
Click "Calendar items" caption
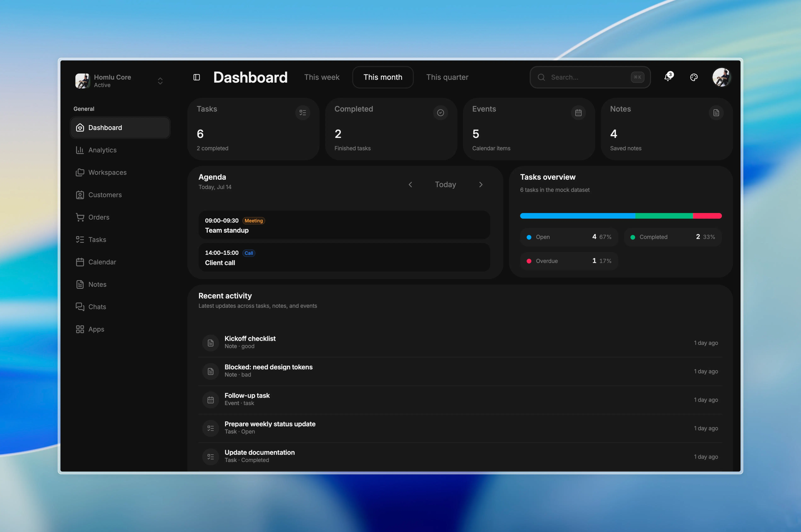coord(491,148)
